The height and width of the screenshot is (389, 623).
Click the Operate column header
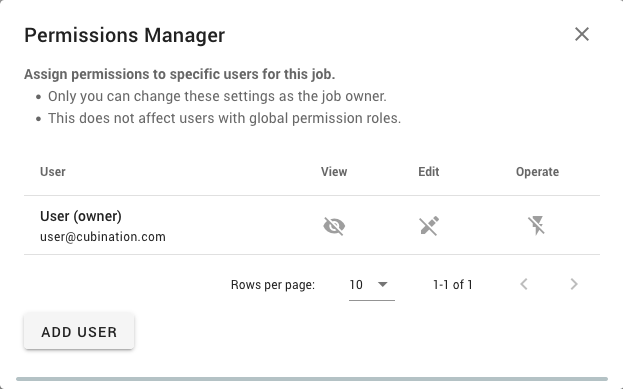[x=537, y=172]
